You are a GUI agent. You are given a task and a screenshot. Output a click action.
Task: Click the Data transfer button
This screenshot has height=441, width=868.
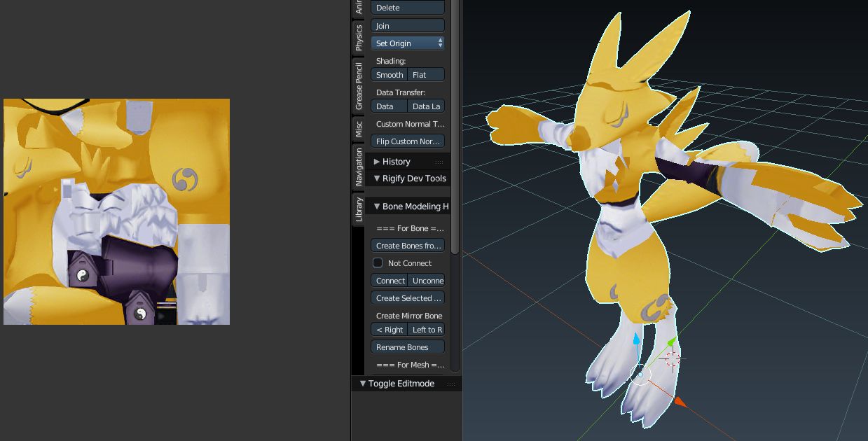pyautogui.click(x=389, y=106)
